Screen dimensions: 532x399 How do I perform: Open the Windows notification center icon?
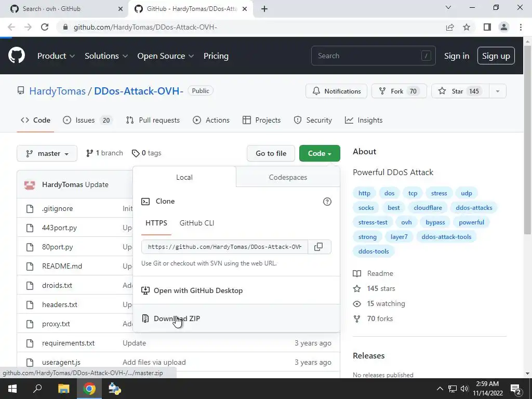click(515, 389)
